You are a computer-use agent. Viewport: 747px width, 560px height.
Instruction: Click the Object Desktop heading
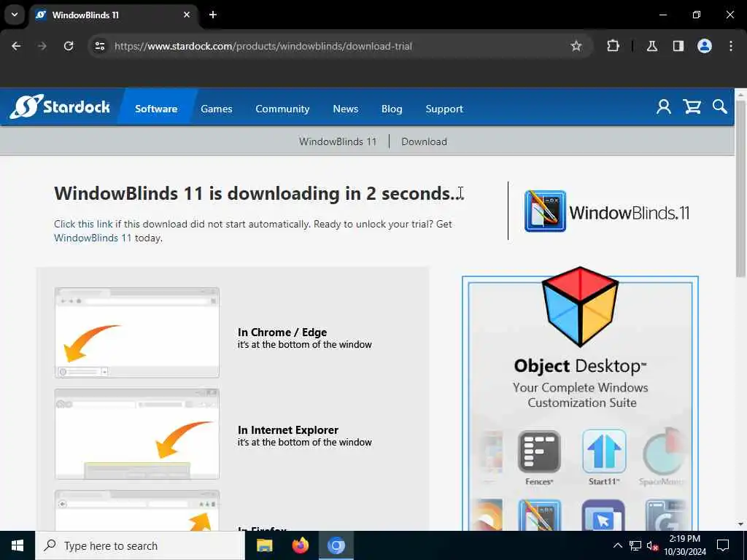click(580, 366)
